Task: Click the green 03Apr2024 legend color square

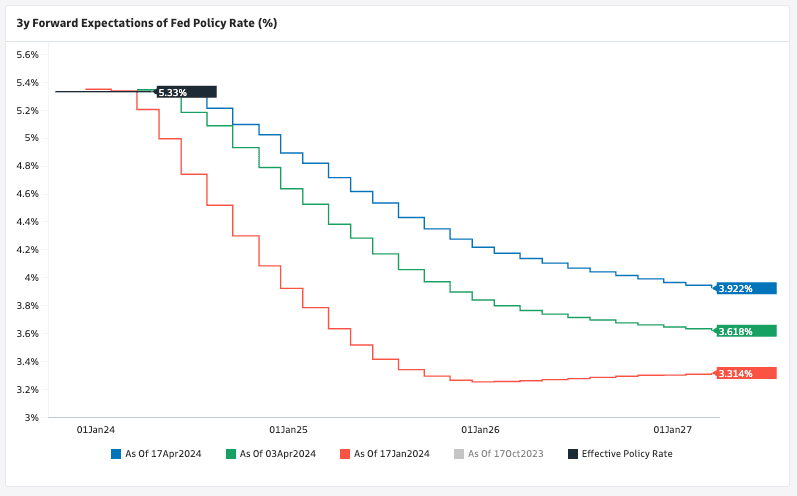Action: 231,454
